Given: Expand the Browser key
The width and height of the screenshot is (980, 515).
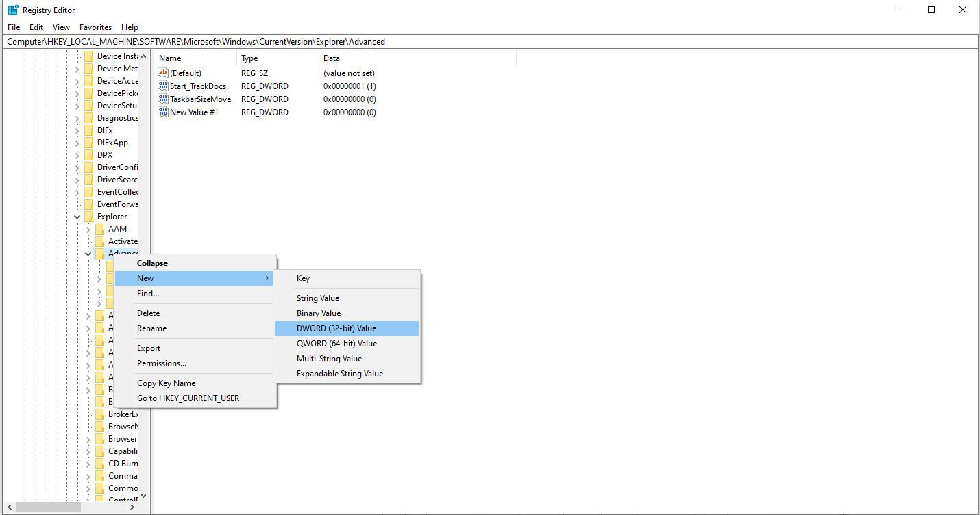Looking at the screenshot, I should 88,439.
